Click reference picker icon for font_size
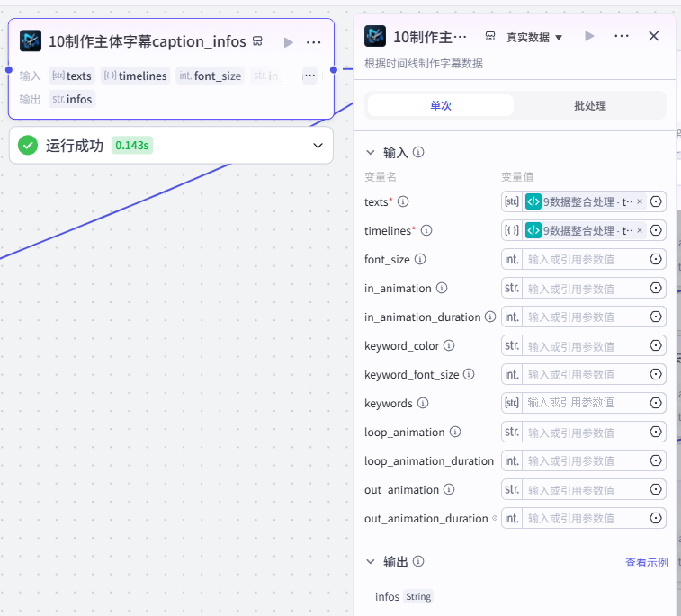681x616 pixels. (656, 259)
